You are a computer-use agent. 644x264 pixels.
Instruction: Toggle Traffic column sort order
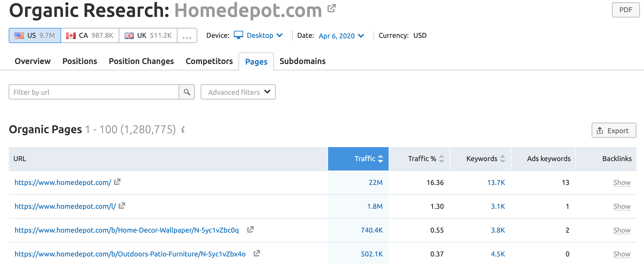[x=380, y=159]
